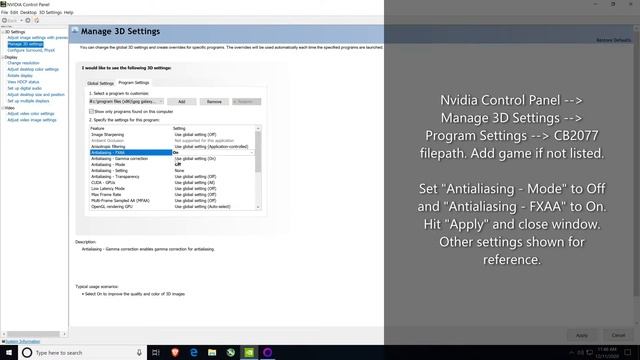Select the Max Frame Rate row
This screenshot has height=360, width=640.
[x=172, y=195]
